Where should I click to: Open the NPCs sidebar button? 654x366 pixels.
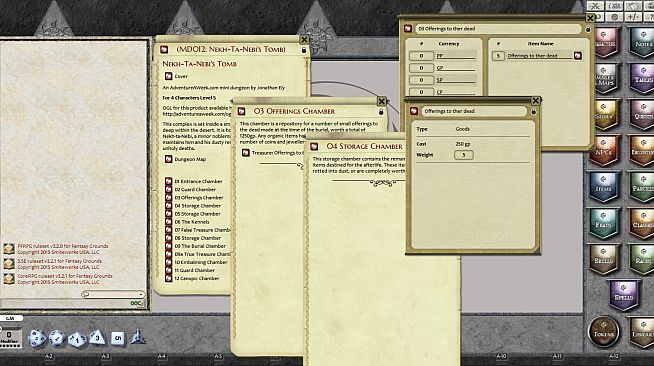tap(603, 150)
